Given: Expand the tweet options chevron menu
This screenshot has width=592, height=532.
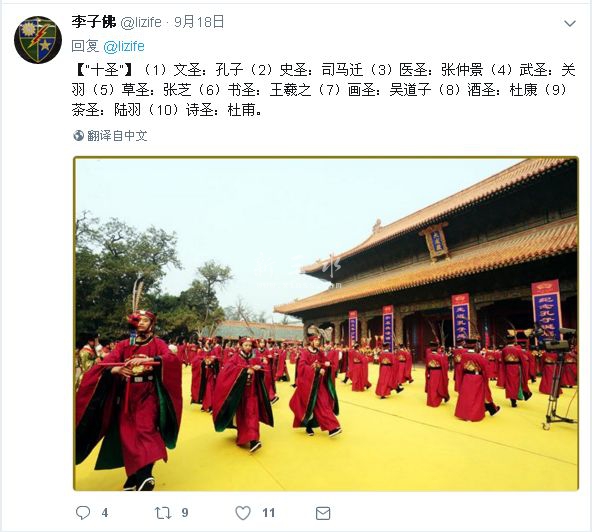Looking at the screenshot, I should 570,23.
